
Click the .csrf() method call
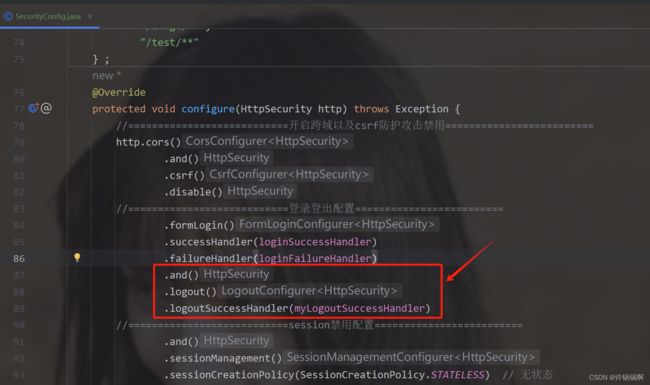[x=184, y=175]
